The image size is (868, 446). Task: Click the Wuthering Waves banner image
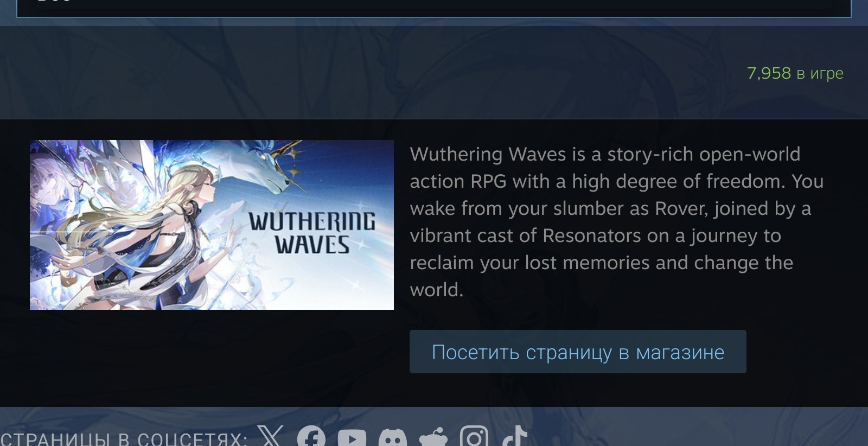coord(212,225)
